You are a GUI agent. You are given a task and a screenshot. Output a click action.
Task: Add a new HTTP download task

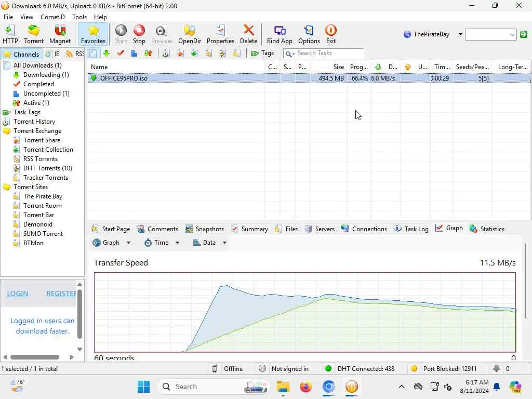coord(10,34)
